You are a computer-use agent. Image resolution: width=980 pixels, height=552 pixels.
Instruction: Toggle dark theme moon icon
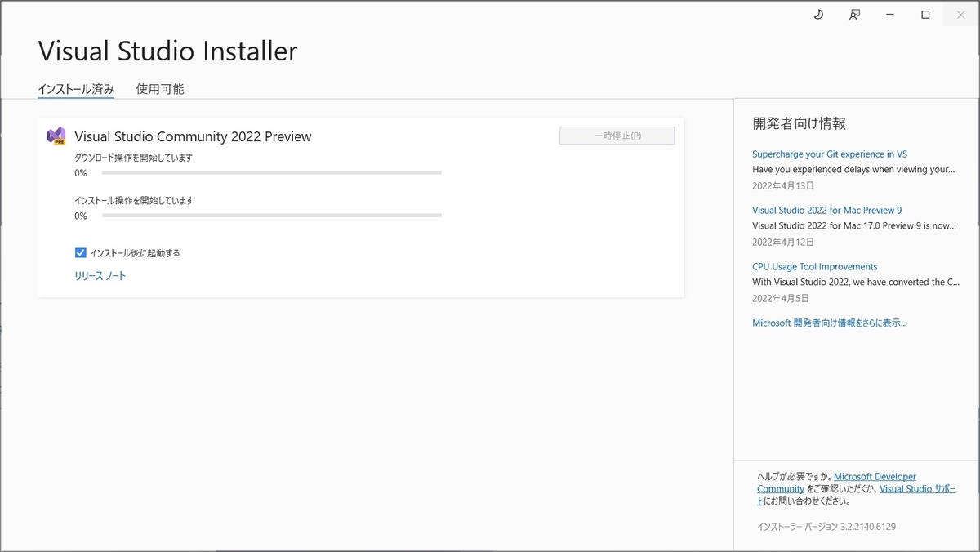pyautogui.click(x=818, y=15)
